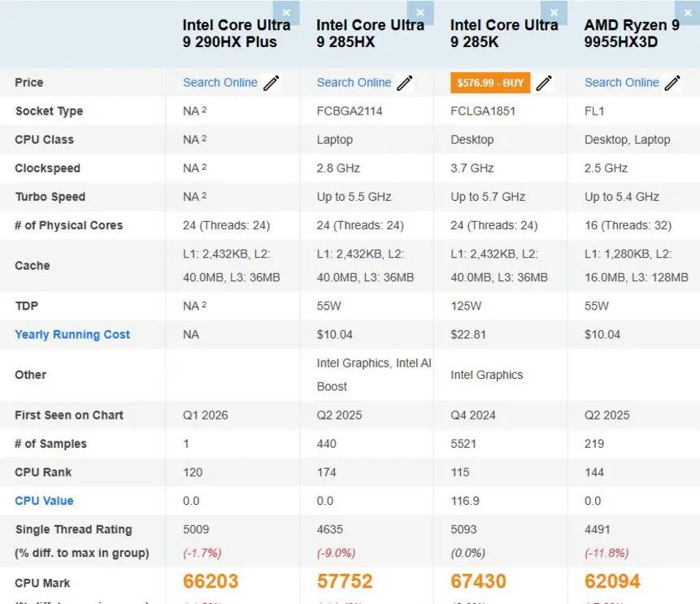This screenshot has height=604, width=700.
Task: Remove AMD Ryzen 9 9955HX3D from the comparison
Action: tap(687, 13)
